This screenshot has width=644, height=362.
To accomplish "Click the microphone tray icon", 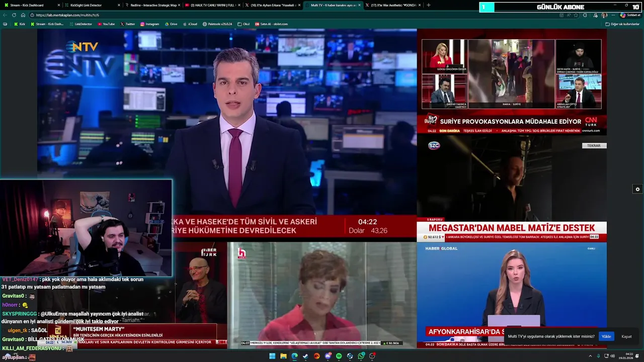I will click(598, 356).
